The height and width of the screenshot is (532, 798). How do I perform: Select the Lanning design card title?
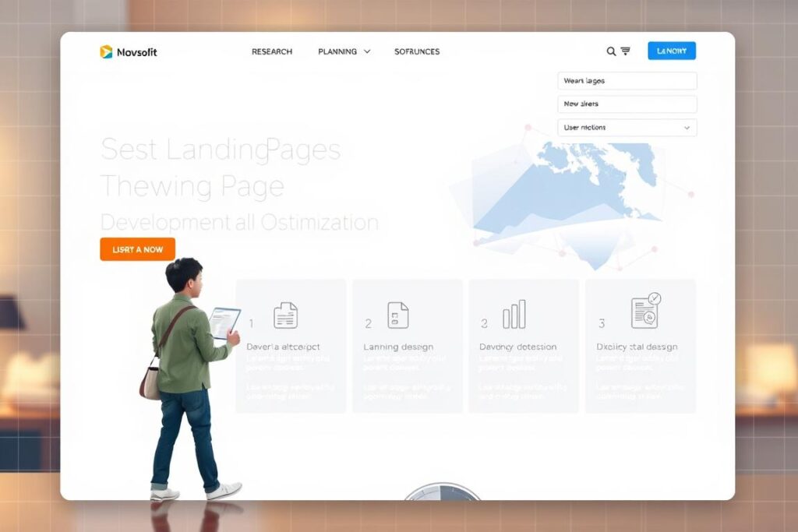(398, 347)
